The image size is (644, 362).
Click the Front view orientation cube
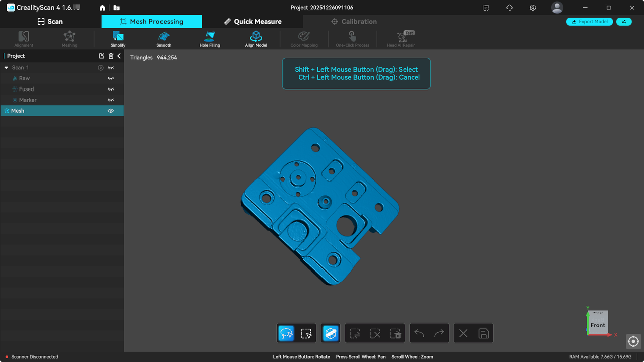tap(598, 323)
